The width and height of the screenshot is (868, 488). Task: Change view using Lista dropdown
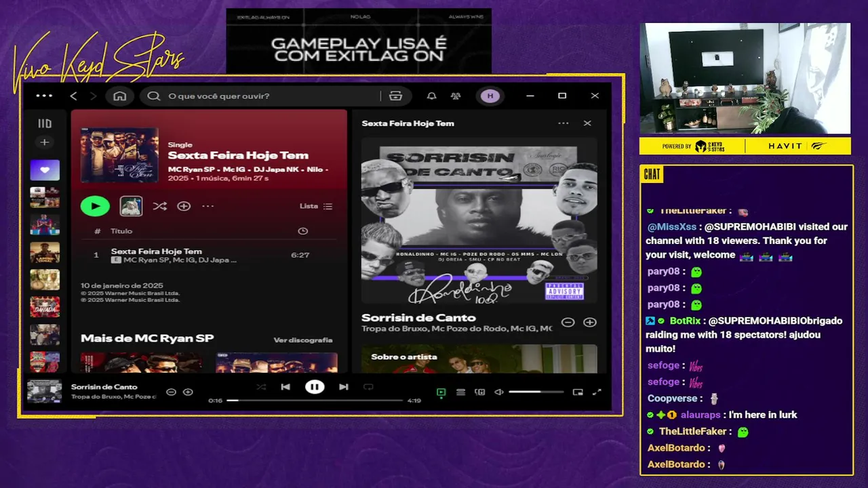(x=316, y=206)
